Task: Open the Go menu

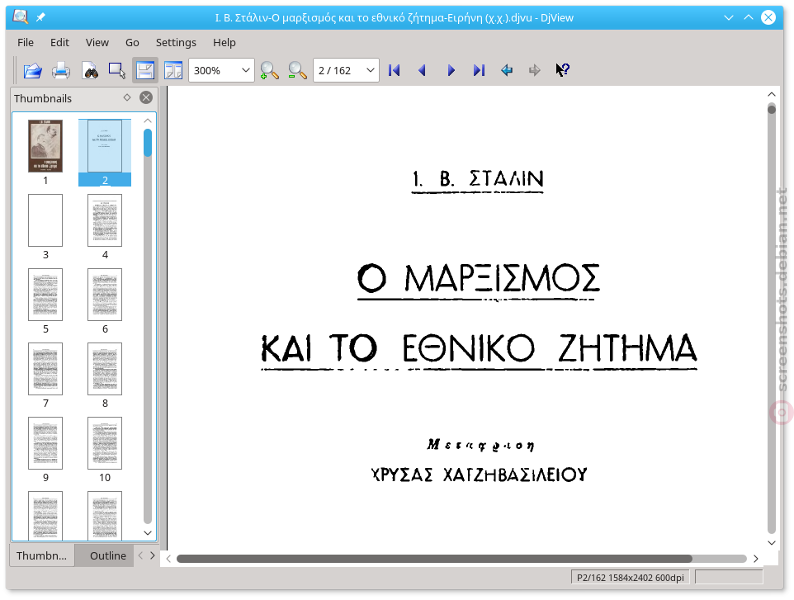Action: click(132, 43)
